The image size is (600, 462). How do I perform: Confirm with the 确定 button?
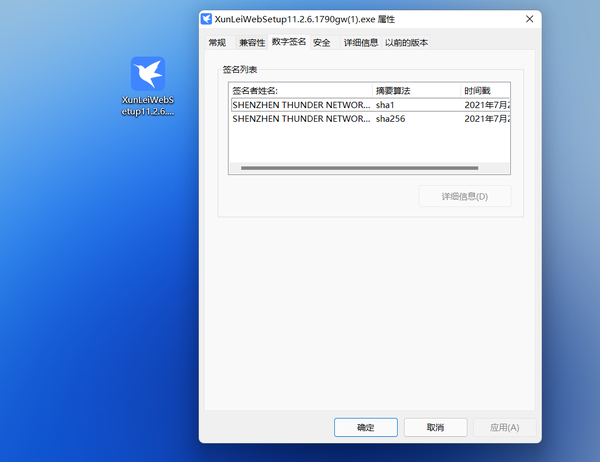(x=366, y=427)
